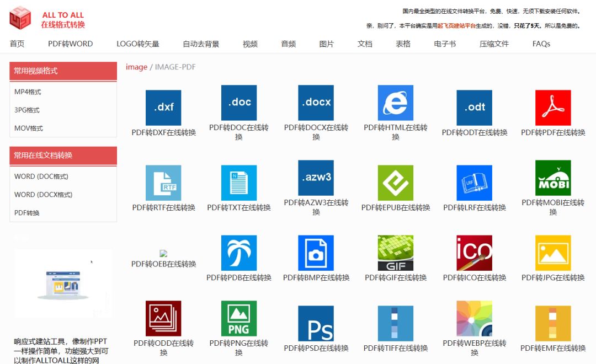Image resolution: width=596 pixels, height=364 pixels.
Task: Open the RTF file icon
Action: [163, 183]
